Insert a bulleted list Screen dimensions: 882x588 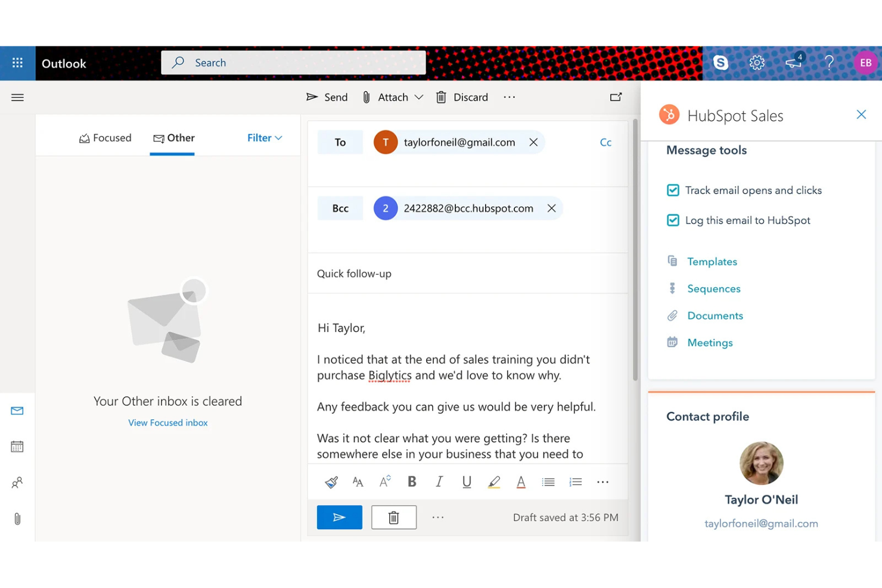[x=548, y=482]
